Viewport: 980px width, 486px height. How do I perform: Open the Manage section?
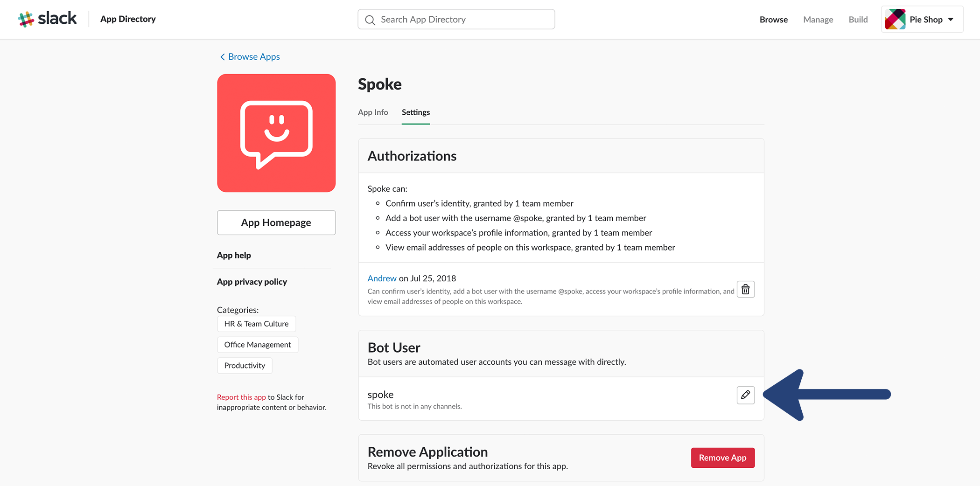(x=818, y=20)
